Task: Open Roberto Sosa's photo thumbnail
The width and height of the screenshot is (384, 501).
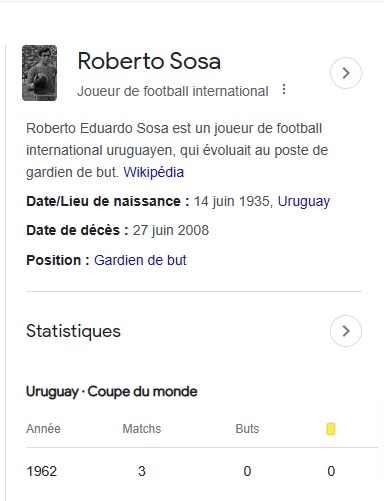Action: click(39, 73)
